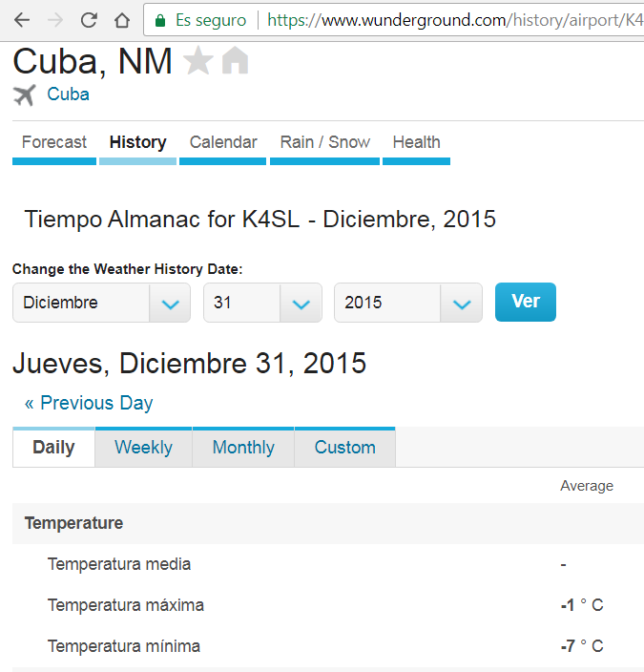The height and width of the screenshot is (672, 644).
Task: Click the Cuba airport link
Action: (x=68, y=94)
